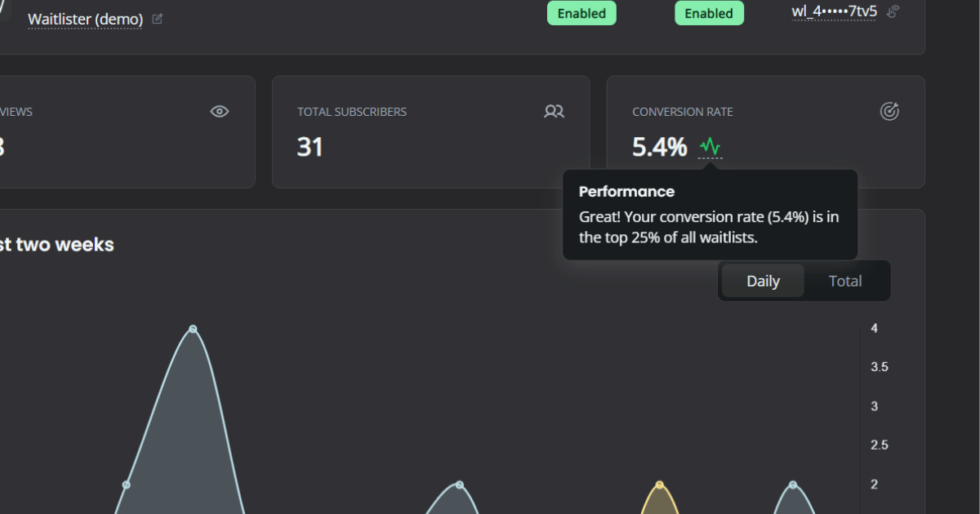The width and height of the screenshot is (980, 514).
Task: Click the data point atop the tallest chart peak
Action: tap(193, 328)
